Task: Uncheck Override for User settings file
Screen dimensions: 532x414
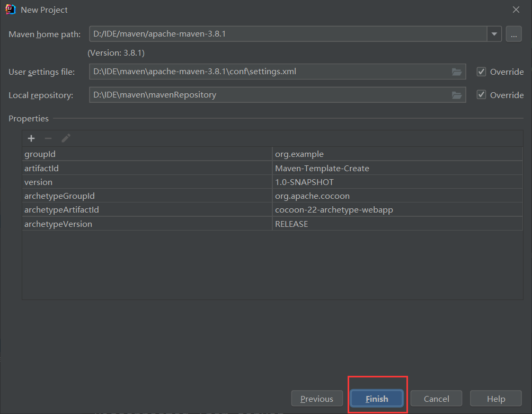Action: [x=481, y=72]
